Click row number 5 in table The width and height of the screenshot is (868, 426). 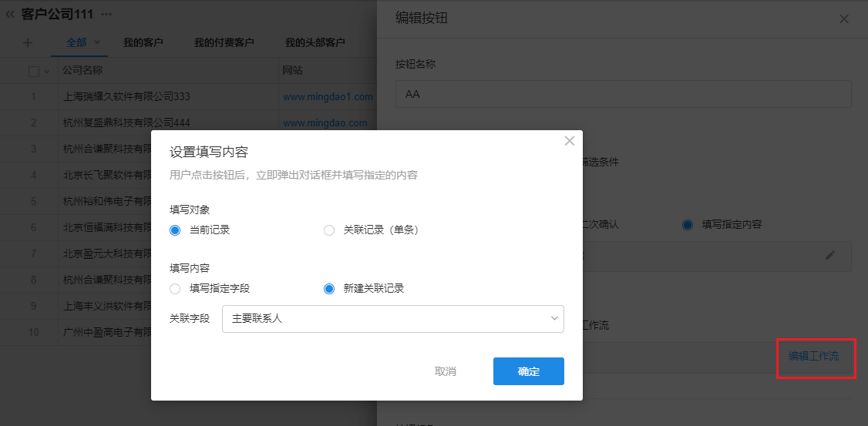(33, 201)
